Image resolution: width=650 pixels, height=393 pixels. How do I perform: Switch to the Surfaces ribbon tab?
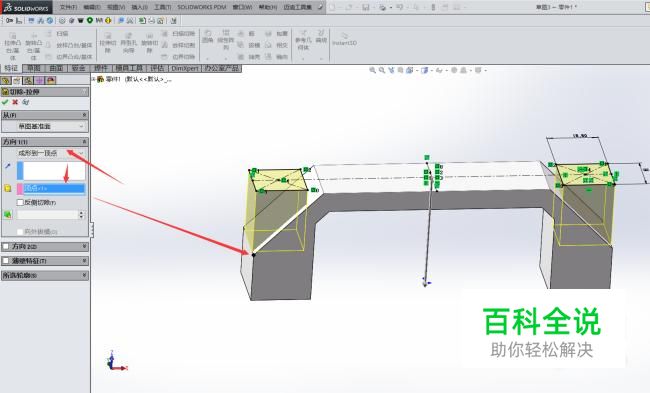coord(56,68)
